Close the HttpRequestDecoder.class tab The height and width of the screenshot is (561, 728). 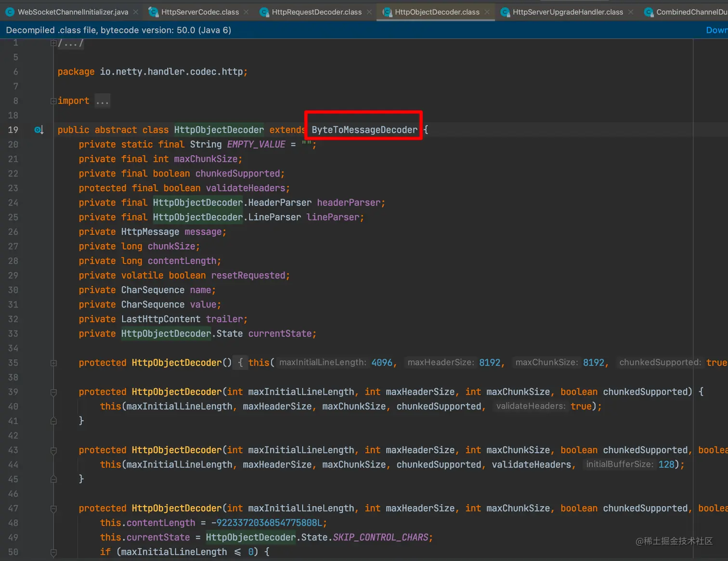tap(369, 12)
